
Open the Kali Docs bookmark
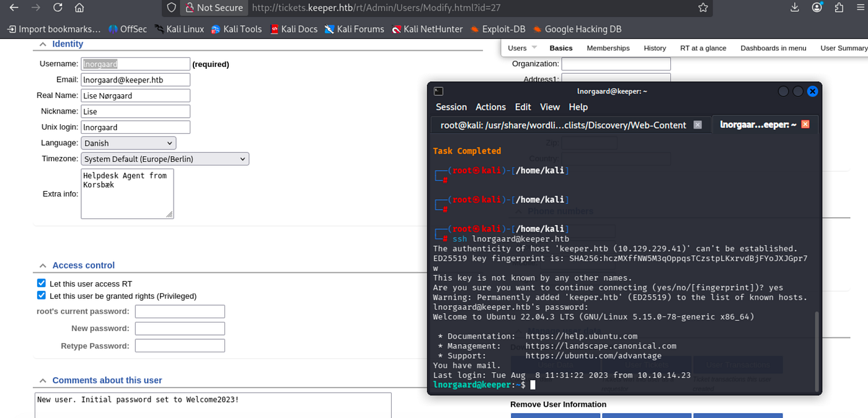pyautogui.click(x=294, y=29)
